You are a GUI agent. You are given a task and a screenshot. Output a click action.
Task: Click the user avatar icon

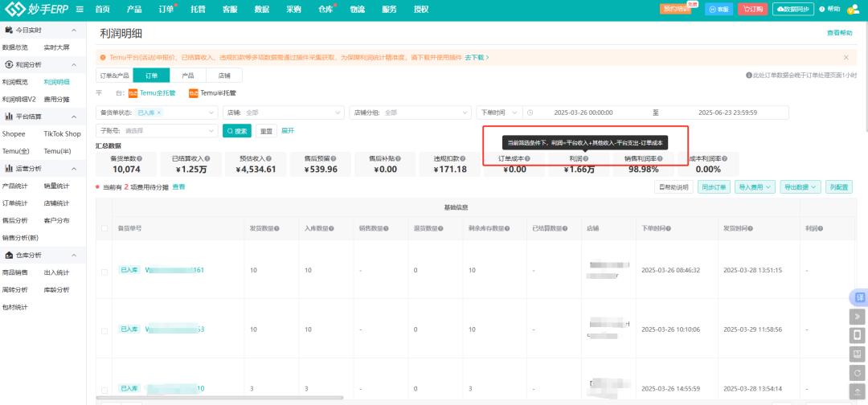click(x=852, y=10)
